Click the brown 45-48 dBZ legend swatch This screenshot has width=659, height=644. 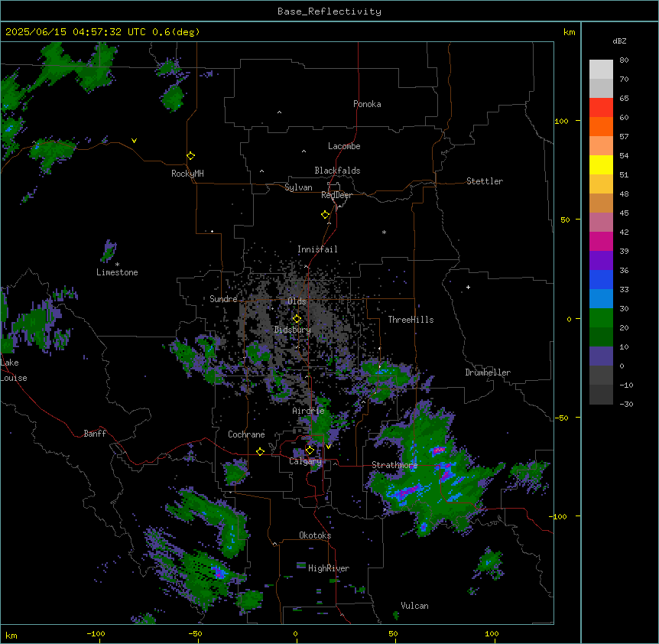pyautogui.click(x=601, y=203)
